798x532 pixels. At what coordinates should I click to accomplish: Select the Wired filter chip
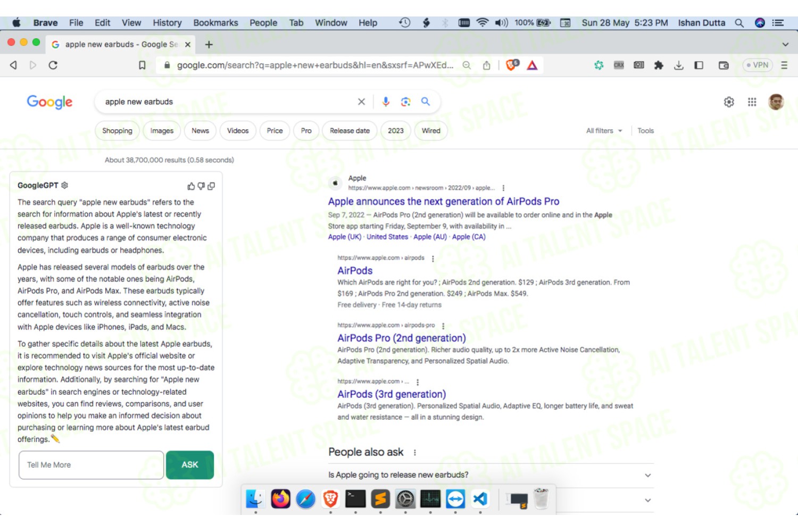coord(431,131)
